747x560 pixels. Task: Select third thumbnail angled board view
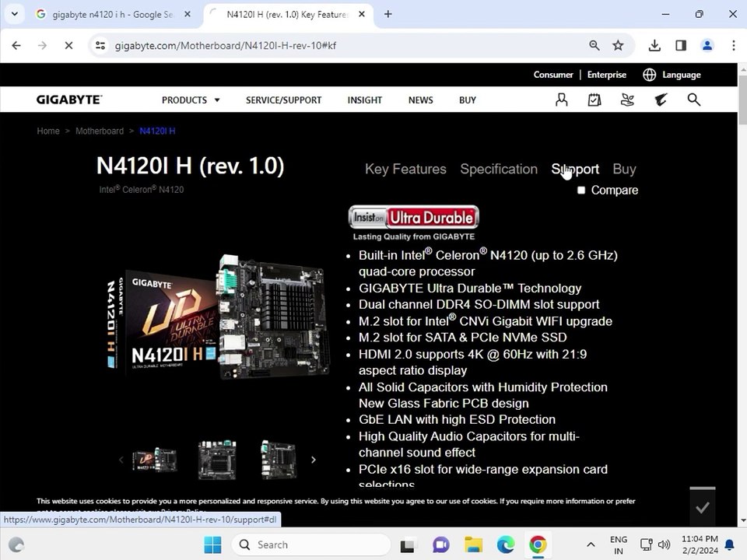279,460
